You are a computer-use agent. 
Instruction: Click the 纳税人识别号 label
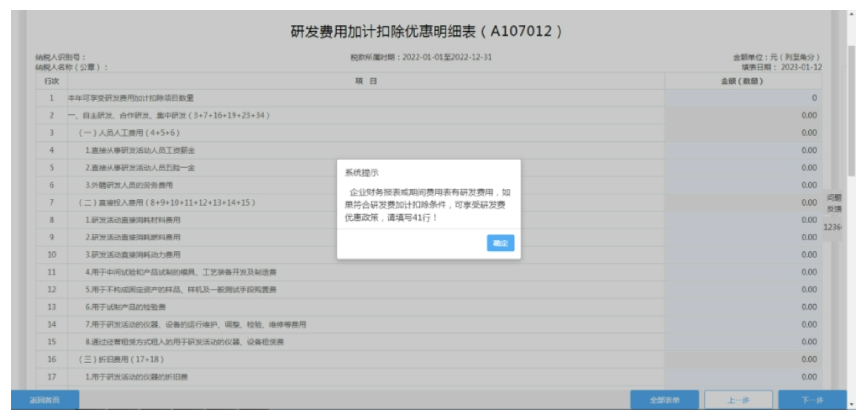[60, 57]
